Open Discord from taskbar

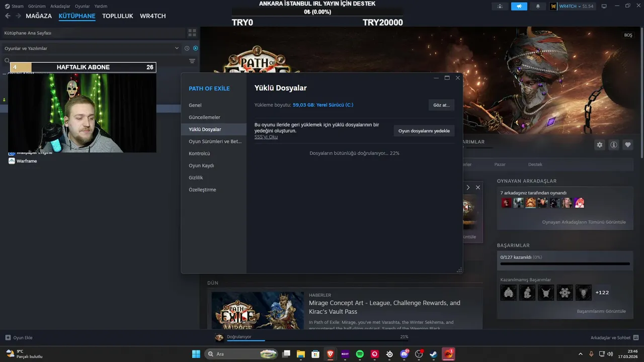[404, 354]
